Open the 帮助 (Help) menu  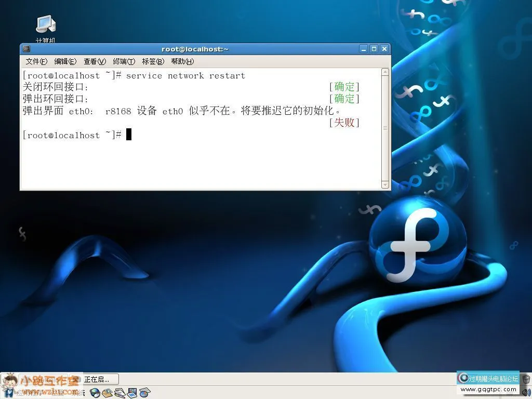tap(182, 61)
